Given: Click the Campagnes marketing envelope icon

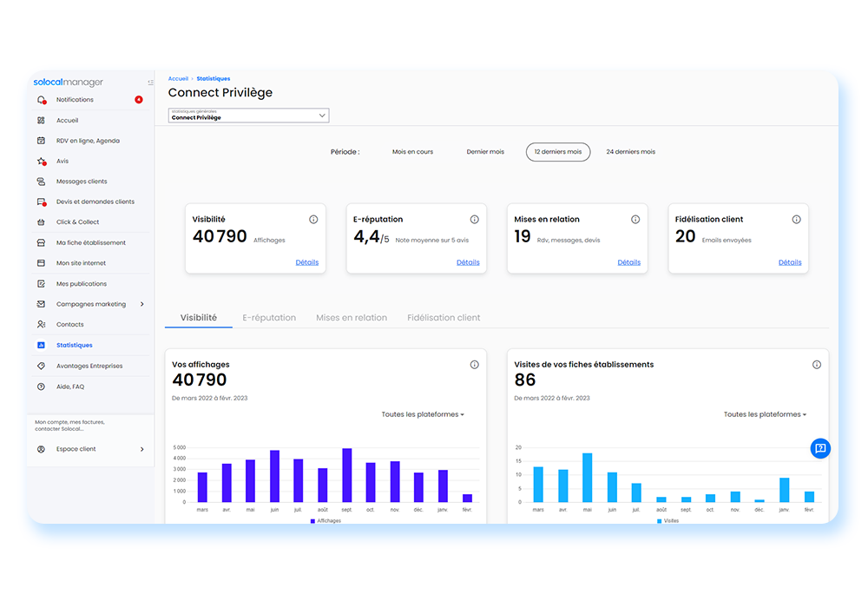Looking at the screenshot, I should pyautogui.click(x=41, y=304).
